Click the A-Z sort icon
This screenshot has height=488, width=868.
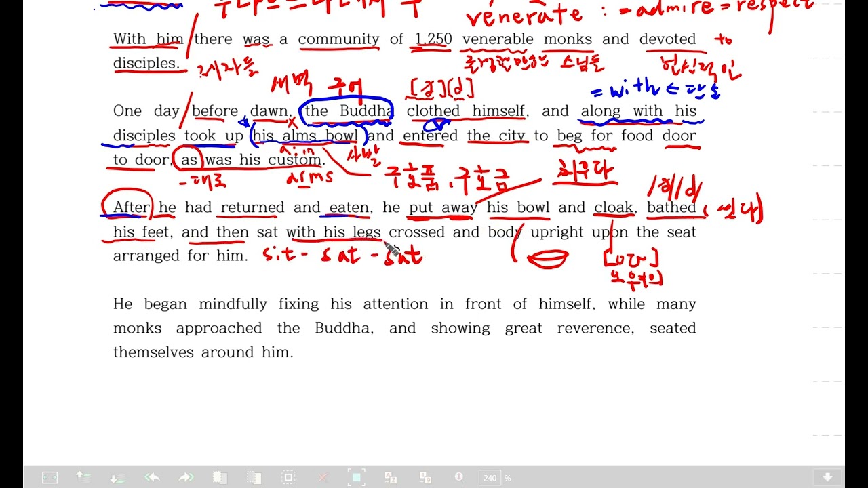pyautogui.click(x=391, y=477)
